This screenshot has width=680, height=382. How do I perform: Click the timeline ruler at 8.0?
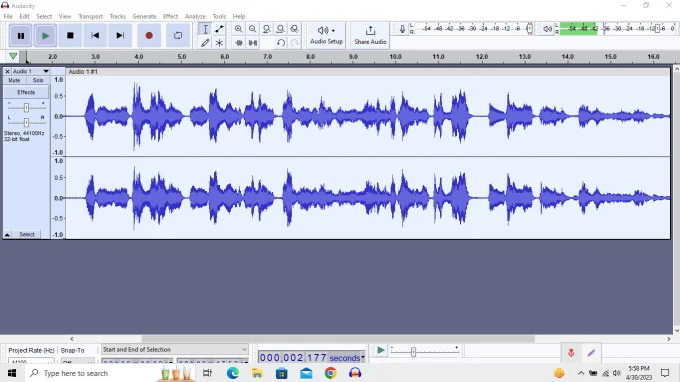(x=311, y=57)
